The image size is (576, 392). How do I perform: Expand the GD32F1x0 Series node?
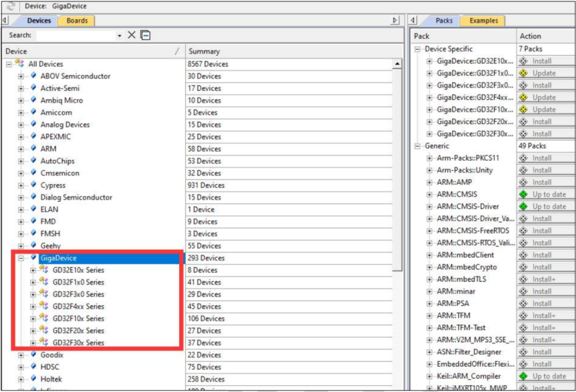[33, 282]
